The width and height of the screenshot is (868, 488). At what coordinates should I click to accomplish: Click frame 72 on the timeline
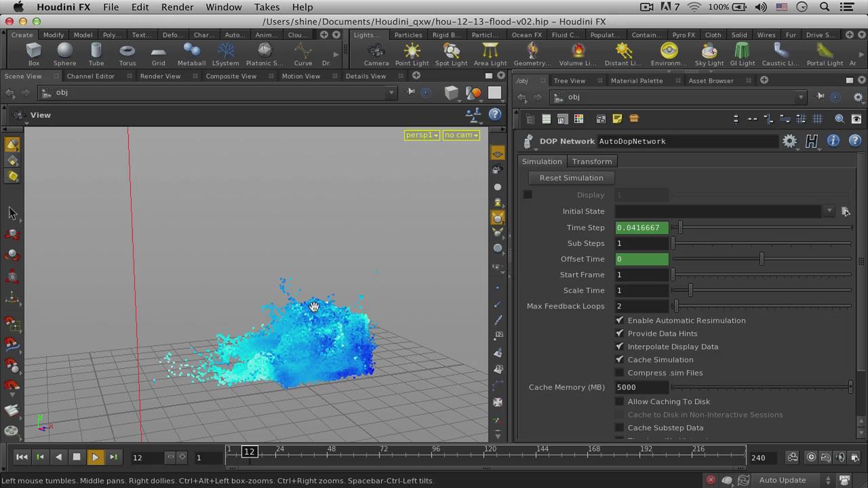(383, 451)
